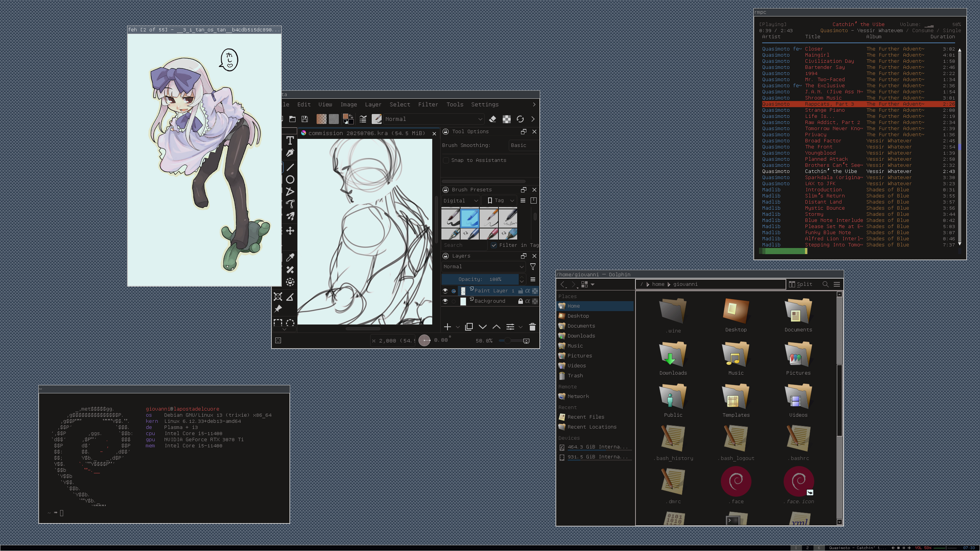Enable the Snap to Assistants checkbox

(x=446, y=160)
